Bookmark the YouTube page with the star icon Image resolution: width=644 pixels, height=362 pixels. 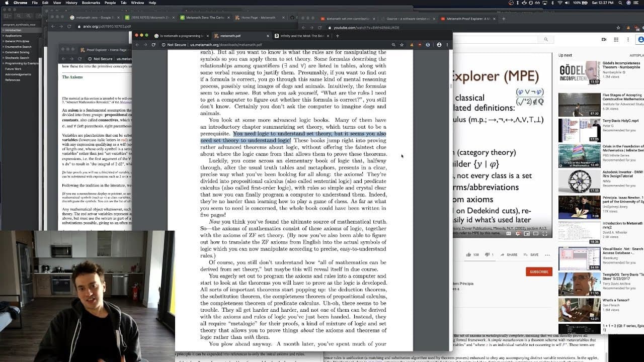pos(618,27)
